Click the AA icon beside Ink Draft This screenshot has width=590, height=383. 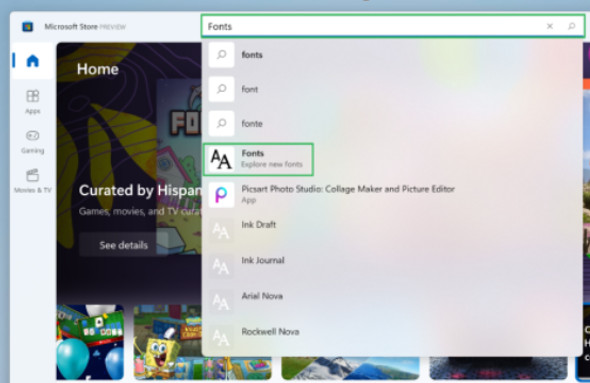click(x=221, y=230)
